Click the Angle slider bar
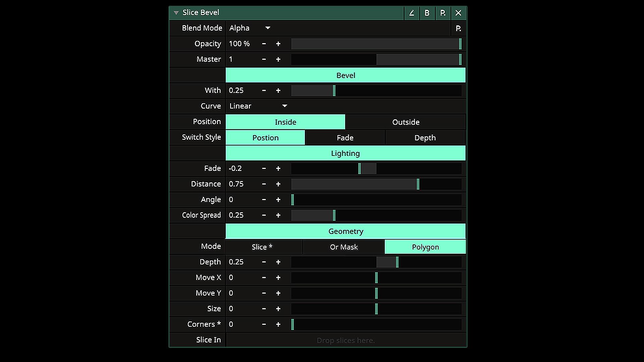This screenshot has height=362, width=644. [376, 200]
